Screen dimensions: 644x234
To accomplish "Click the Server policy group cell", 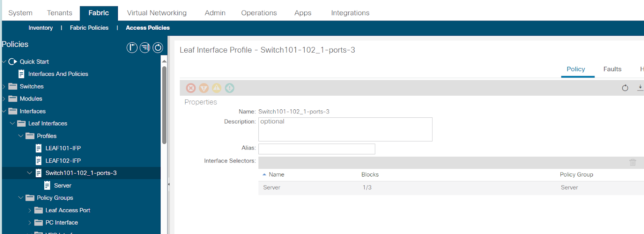I will 569,187.
